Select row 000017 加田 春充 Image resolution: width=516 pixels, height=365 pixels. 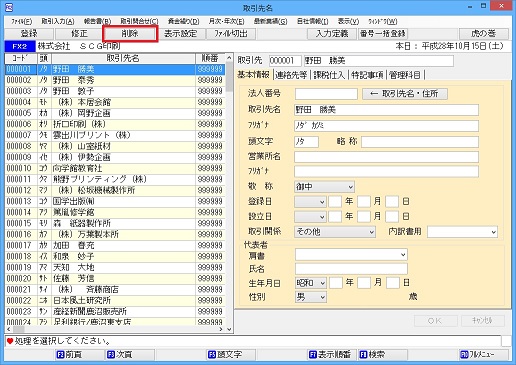pyautogui.click(x=115, y=245)
